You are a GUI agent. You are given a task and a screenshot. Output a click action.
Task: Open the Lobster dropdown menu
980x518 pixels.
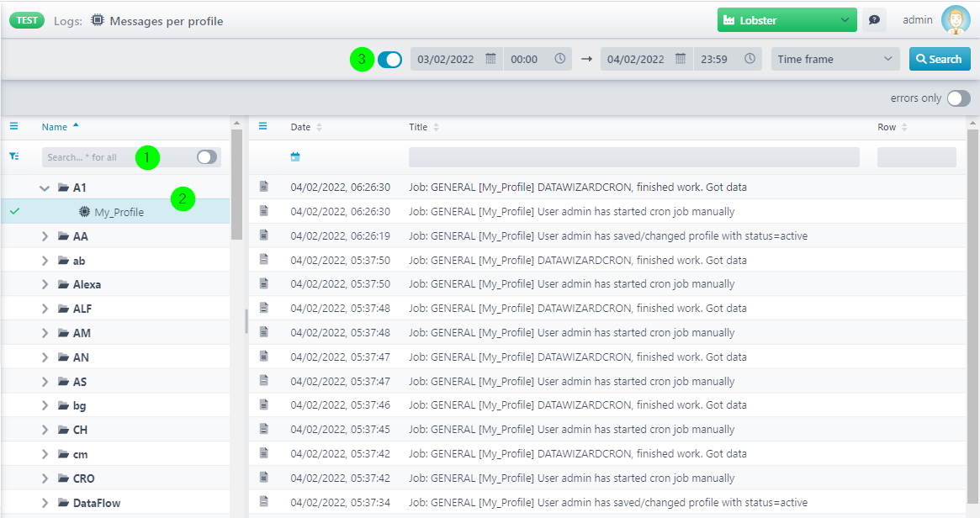(x=787, y=20)
